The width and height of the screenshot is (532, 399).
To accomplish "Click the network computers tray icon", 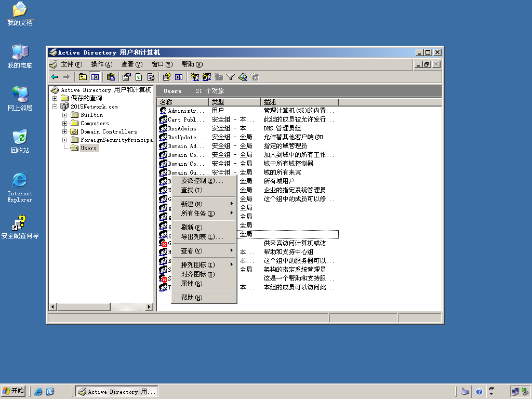I will tap(515, 392).
